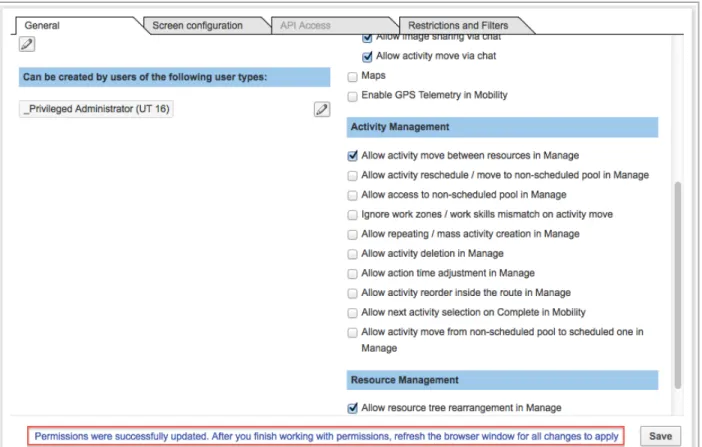Viewport: 702px width, 447px height.
Task: Click the Activity Management section header
Action: 502,127
